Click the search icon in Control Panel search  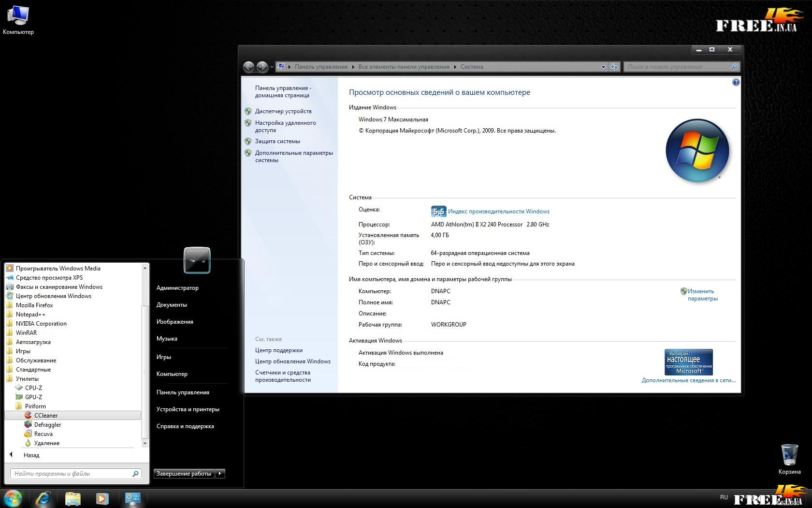pos(734,67)
